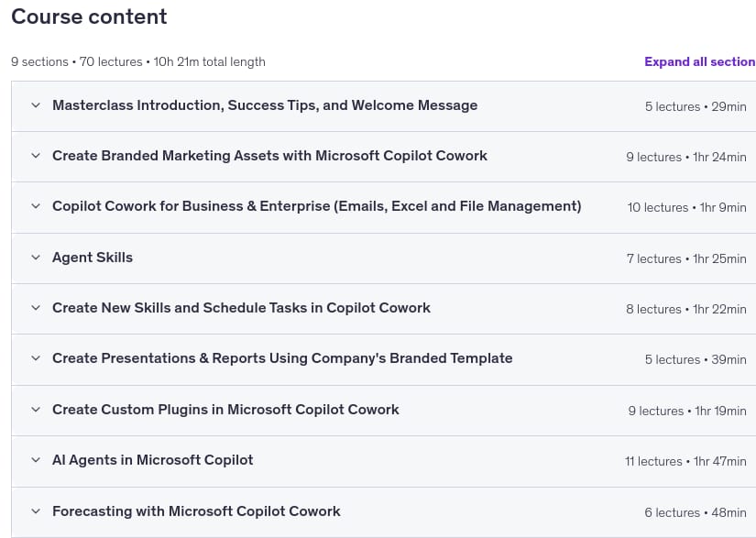Click '6 lectures • 48min' text

[x=696, y=512]
